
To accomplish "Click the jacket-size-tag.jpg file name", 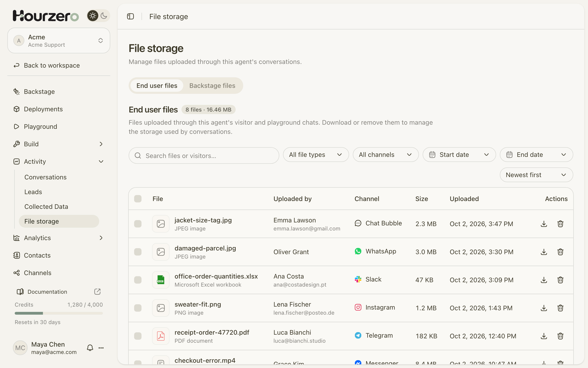I will 203,220.
